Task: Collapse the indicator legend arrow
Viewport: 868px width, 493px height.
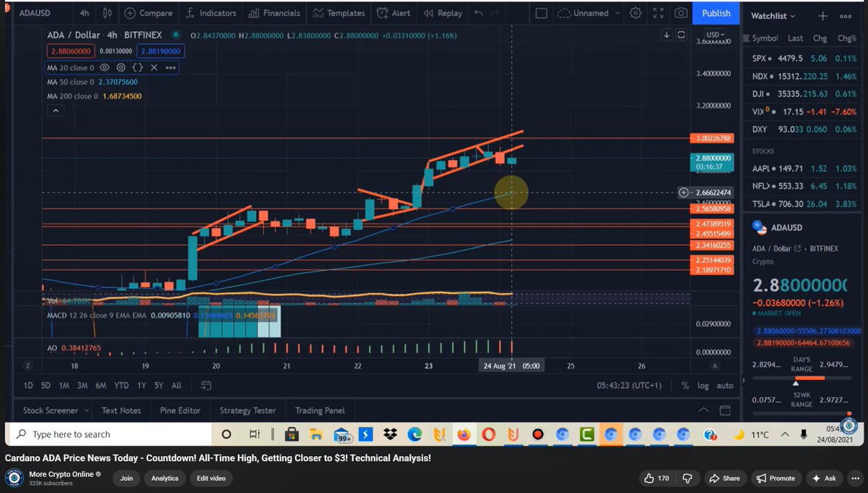Action: pos(56,110)
